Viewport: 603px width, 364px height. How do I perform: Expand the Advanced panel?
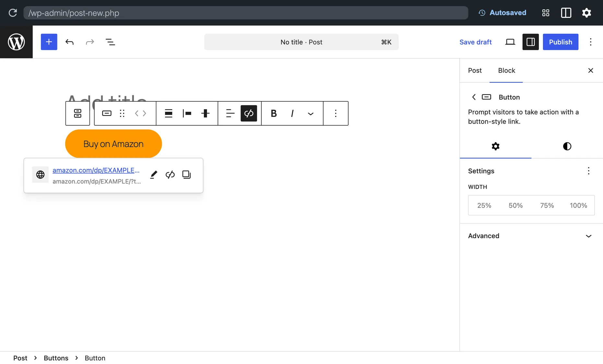[x=531, y=236]
